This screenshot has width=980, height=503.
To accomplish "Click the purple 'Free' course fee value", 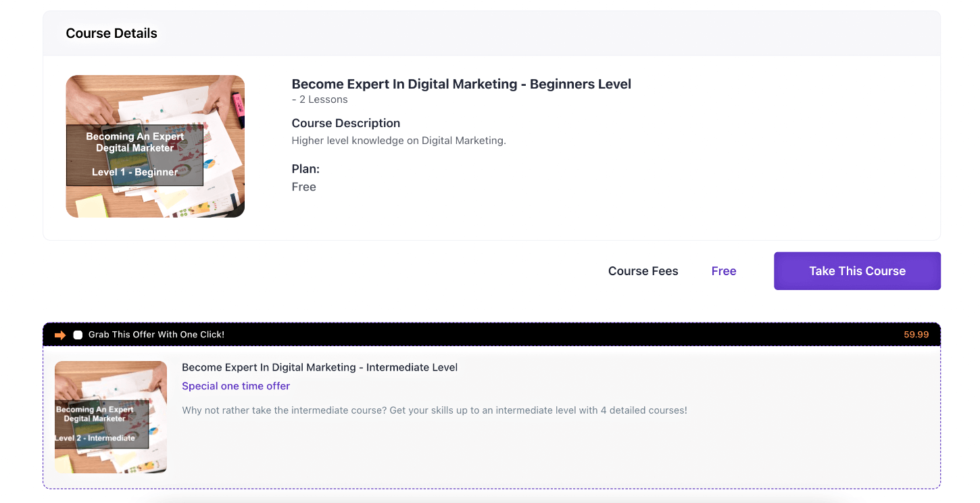I will click(x=724, y=271).
